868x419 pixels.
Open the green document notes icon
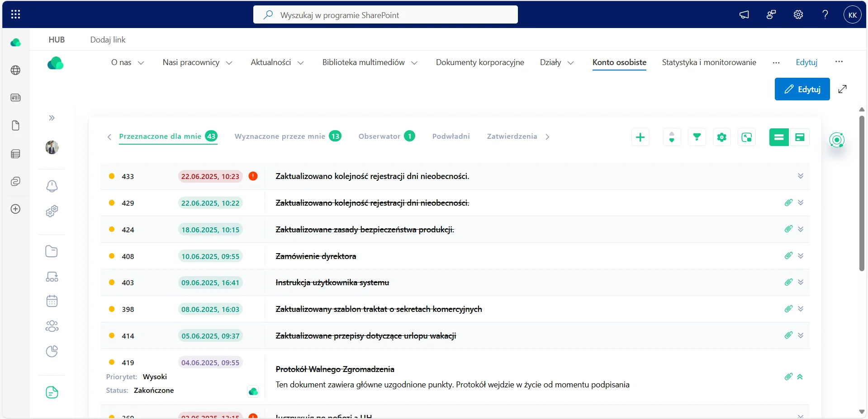[52, 392]
